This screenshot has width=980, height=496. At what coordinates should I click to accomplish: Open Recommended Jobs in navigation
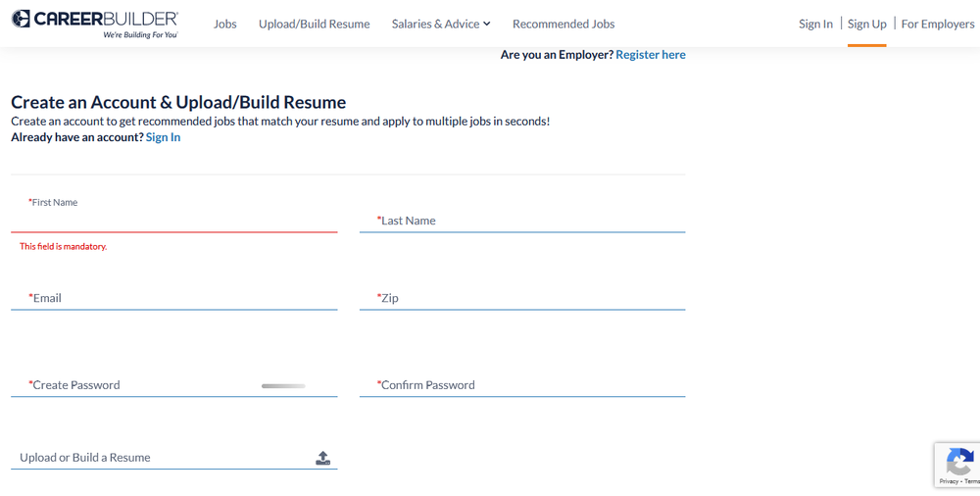point(563,24)
